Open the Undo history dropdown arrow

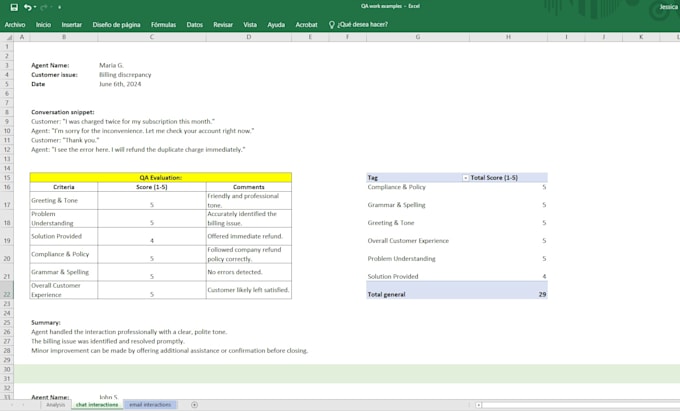[x=35, y=7]
